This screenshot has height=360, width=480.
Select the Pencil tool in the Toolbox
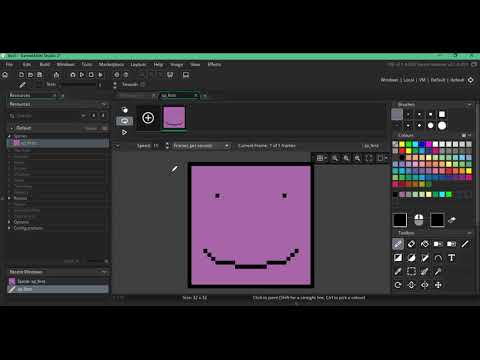398,244
